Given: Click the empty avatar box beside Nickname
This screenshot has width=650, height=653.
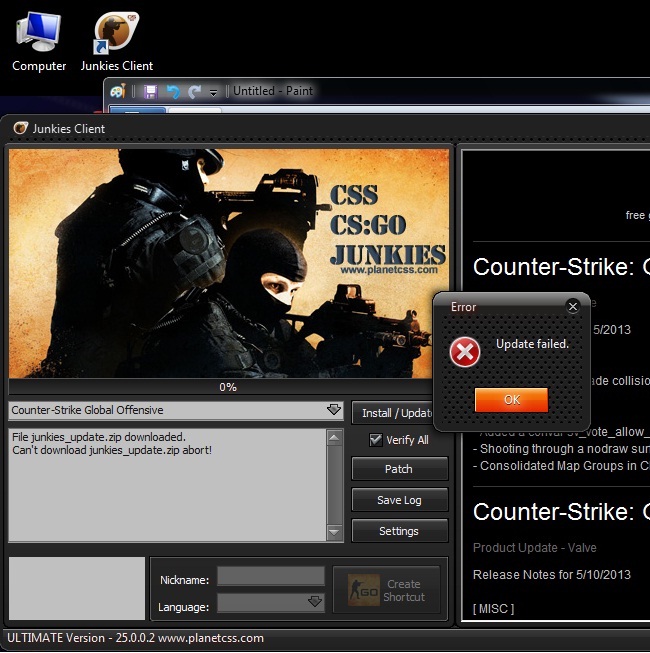Looking at the screenshot, I should point(77,588).
